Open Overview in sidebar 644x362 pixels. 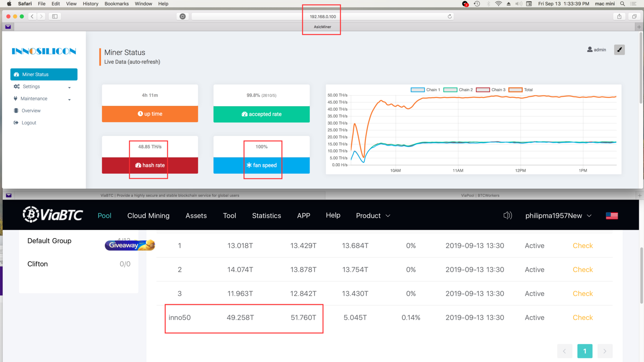[x=31, y=111]
